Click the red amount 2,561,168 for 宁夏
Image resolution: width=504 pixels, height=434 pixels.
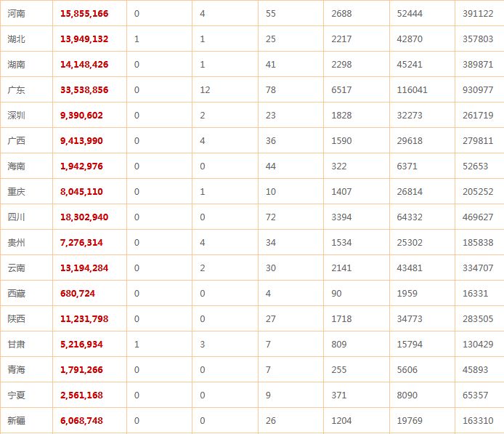click(x=82, y=395)
